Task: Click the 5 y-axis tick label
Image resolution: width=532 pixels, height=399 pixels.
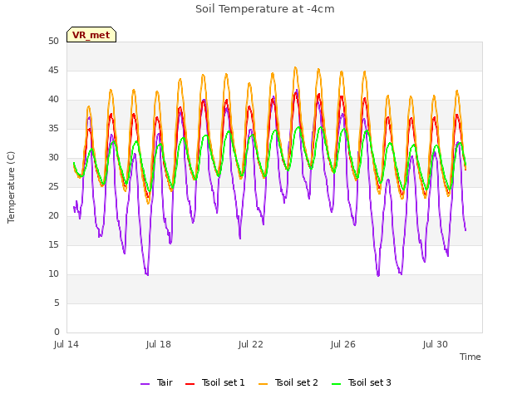Action: [x=57, y=303]
